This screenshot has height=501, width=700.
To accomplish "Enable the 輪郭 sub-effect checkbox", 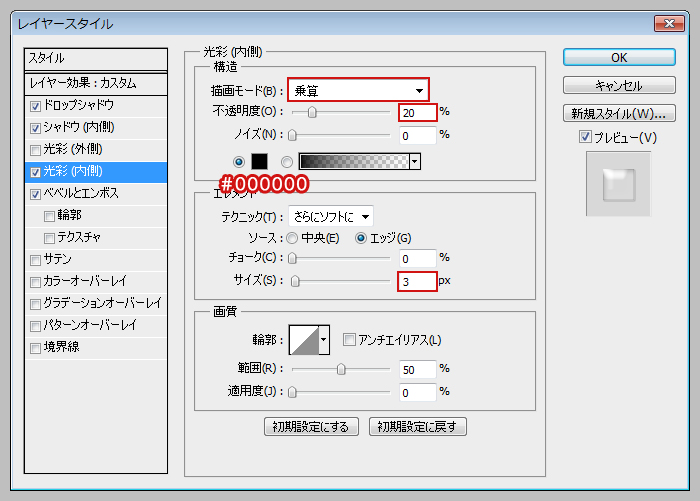I will pos(49,216).
